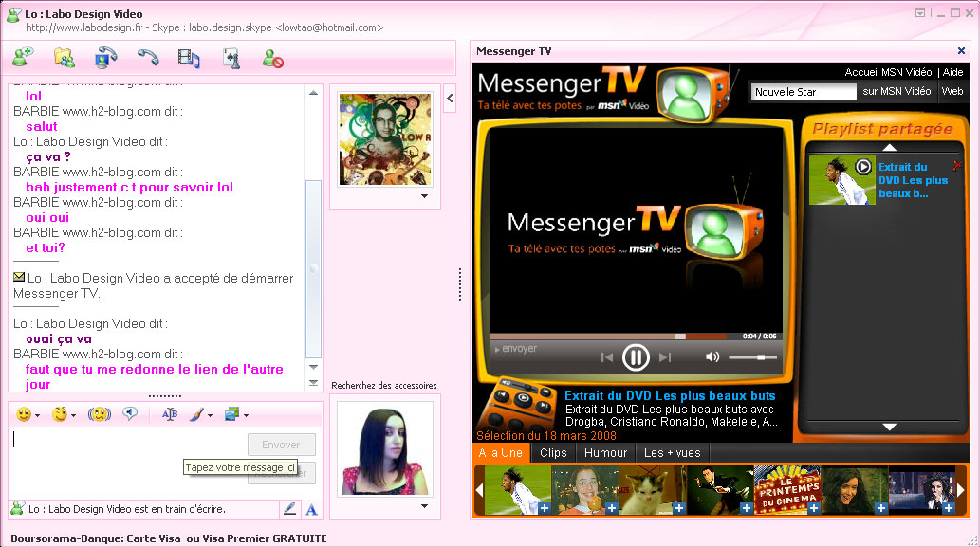The image size is (980, 547).
Task: Open the emoticons dropdown
Action: (38, 415)
